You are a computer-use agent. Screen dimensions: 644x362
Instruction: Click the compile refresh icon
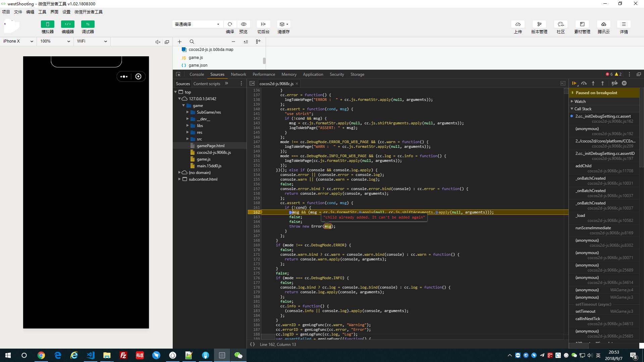230,24
